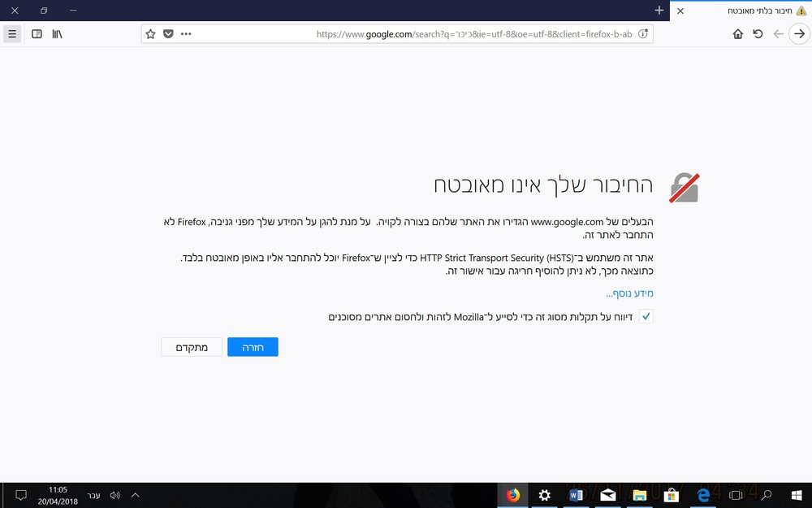
Task: Show hidden tray icons chevron
Action: [x=135, y=496]
